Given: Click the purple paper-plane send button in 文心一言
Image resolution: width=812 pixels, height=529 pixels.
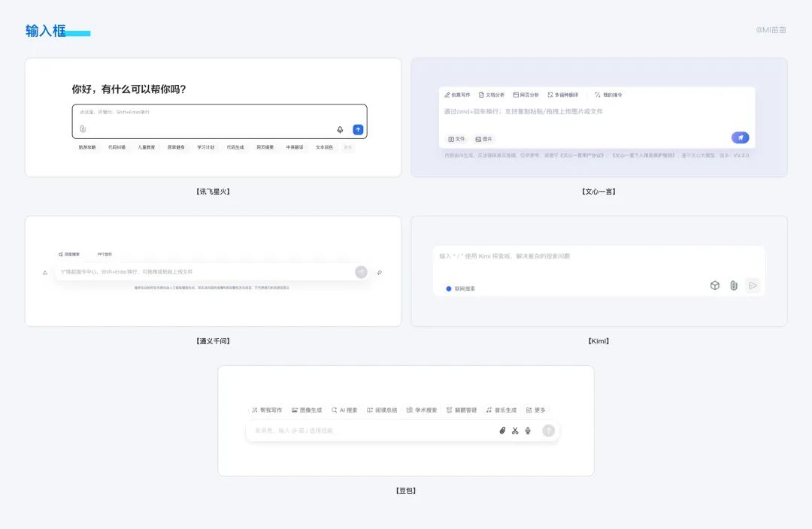Looking at the screenshot, I should 740,138.
